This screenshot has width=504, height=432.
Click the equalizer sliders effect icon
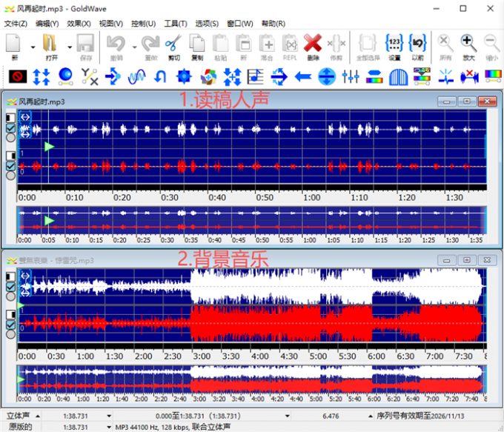351,76
